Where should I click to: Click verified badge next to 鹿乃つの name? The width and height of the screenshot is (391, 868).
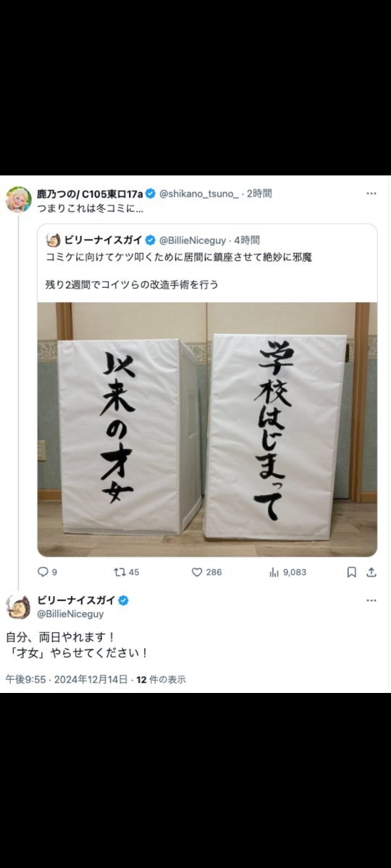click(151, 193)
